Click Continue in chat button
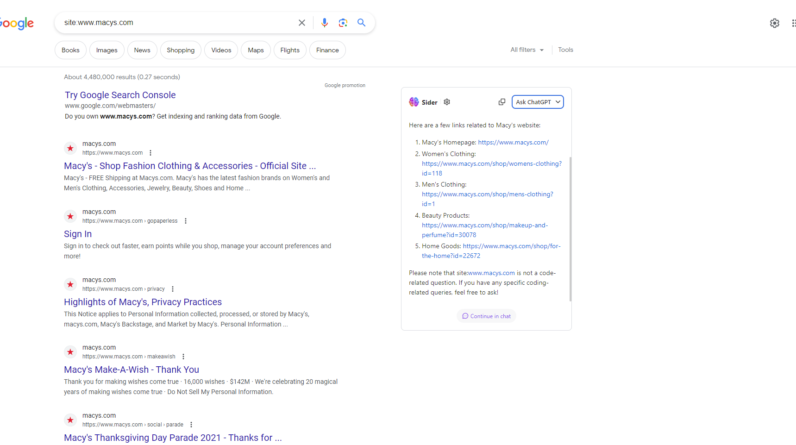 pos(486,316)
